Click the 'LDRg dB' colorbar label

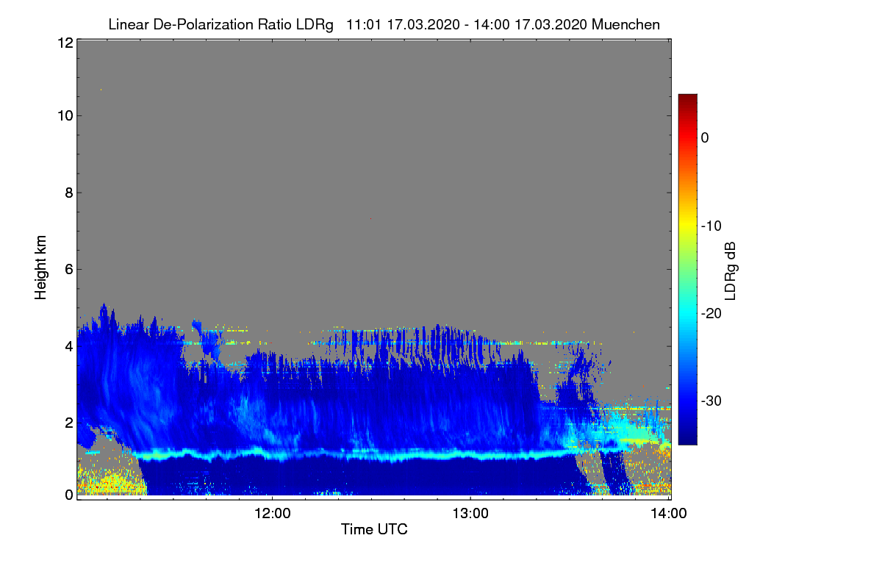730,271
